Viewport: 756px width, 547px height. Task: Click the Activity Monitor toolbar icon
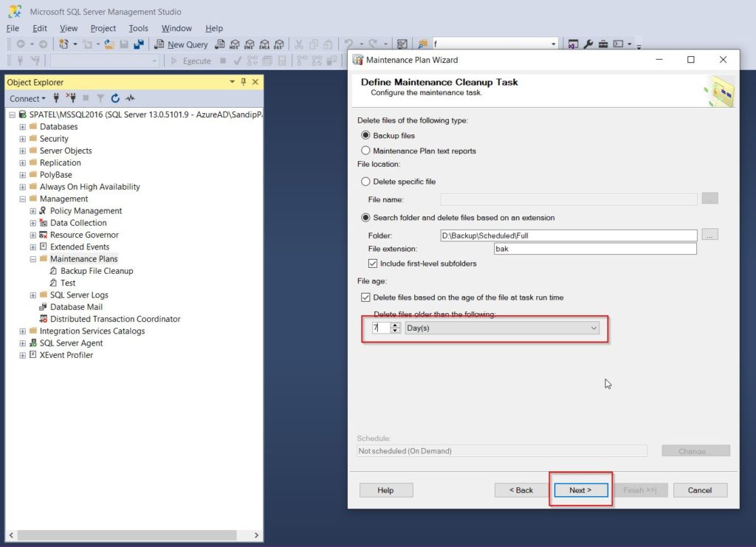(402, 44)
